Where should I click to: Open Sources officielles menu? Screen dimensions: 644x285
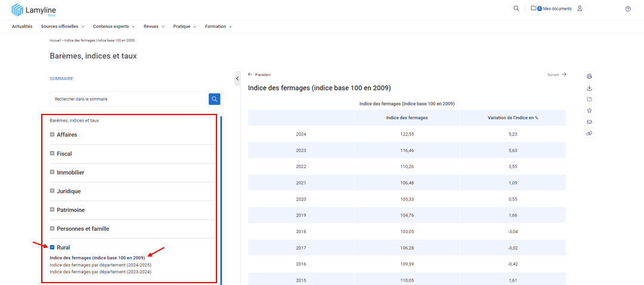[63, 26]
